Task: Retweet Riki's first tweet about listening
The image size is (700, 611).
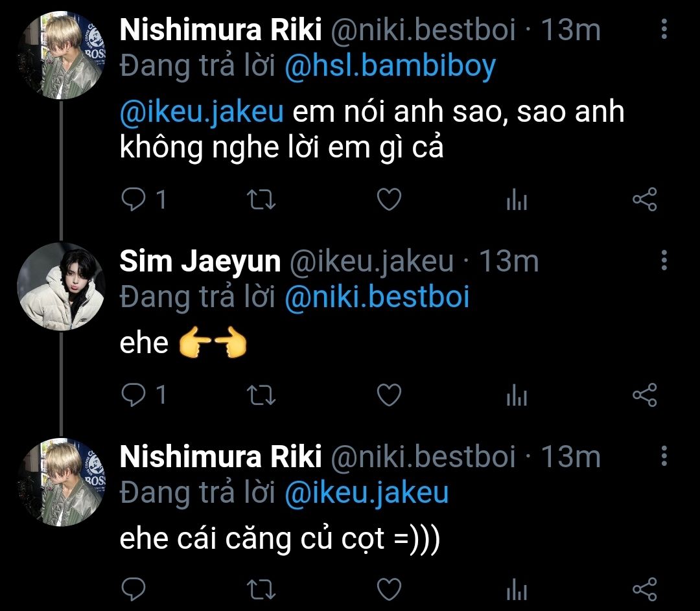Action: (x=262, y=200)
